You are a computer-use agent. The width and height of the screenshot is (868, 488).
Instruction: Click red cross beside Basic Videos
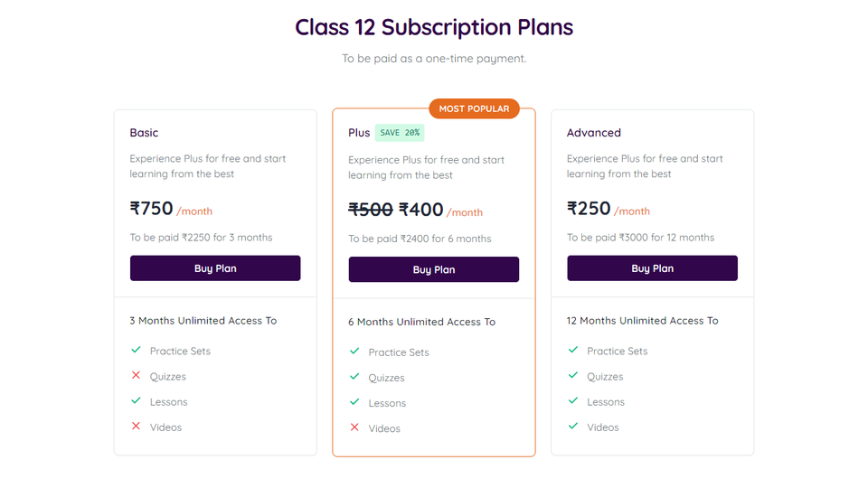pos(136,426)
